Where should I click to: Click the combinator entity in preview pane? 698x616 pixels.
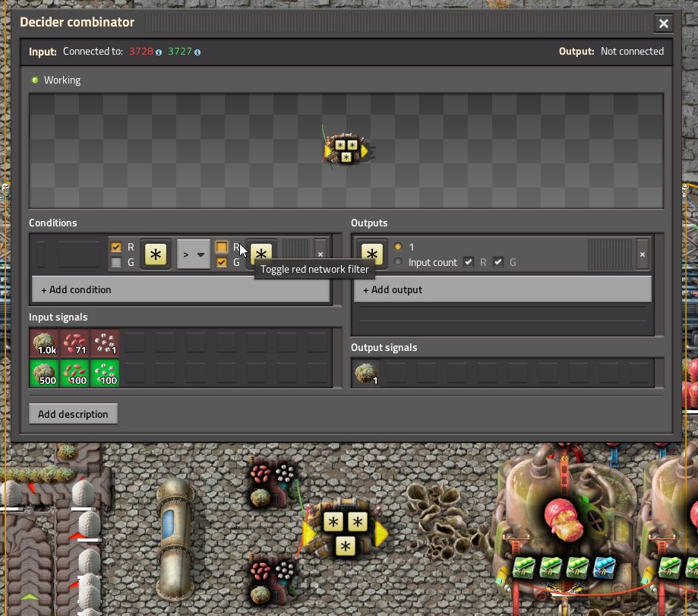tap(346, 150)
